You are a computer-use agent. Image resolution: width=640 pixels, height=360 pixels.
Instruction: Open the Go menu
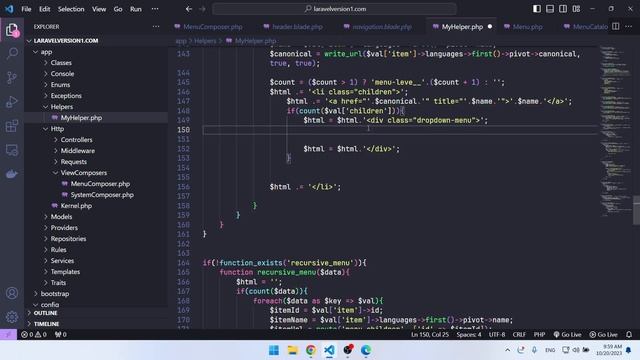tap(118, 9)
